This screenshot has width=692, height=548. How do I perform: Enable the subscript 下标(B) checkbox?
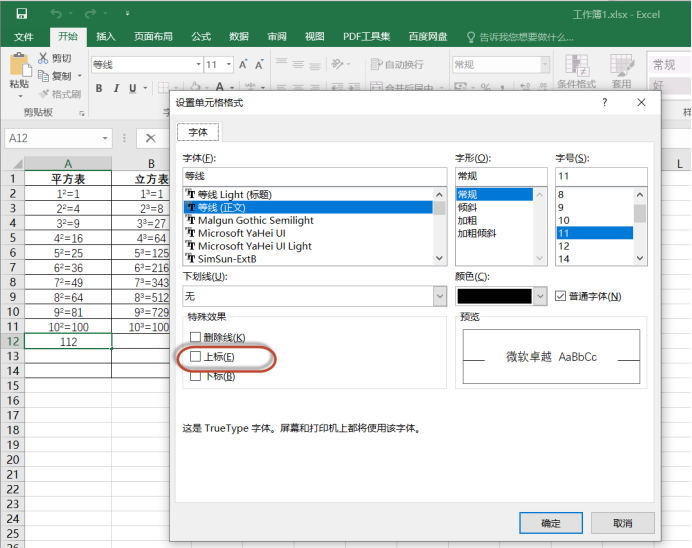click(195, 376)
